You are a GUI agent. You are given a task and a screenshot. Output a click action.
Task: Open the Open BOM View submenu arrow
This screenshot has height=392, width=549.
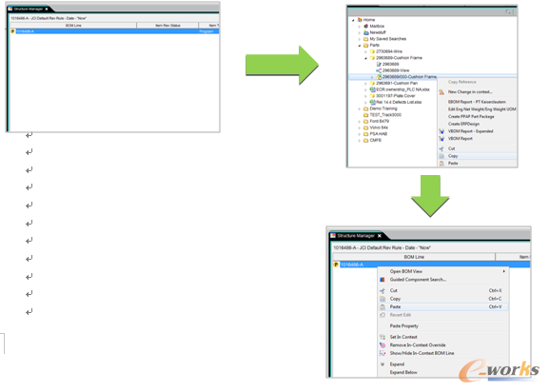(x=504, y=271)
